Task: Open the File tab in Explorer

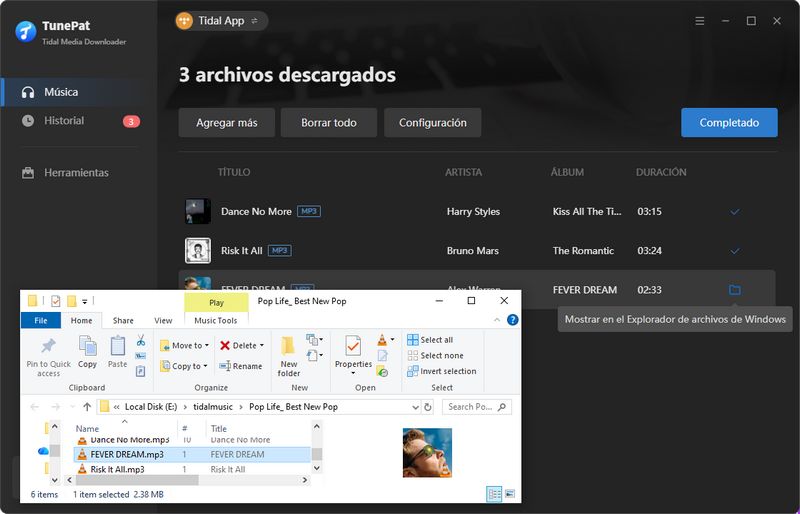Action: pyautogui.click(x=41, y=321)
